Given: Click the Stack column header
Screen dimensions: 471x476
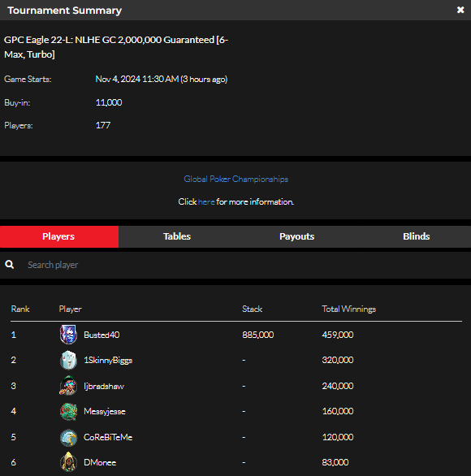Looking at the screenshot, I should click(253, 309).
